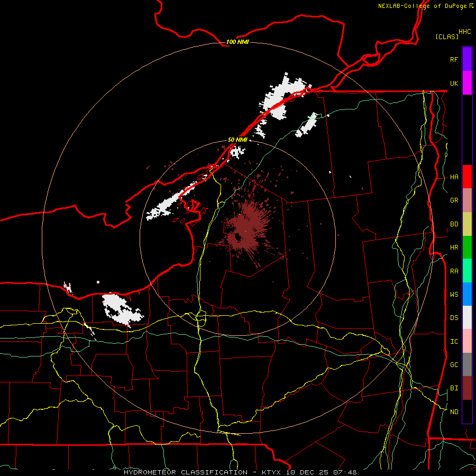Pick the HR green legend swatch

[x=467, y=248]
